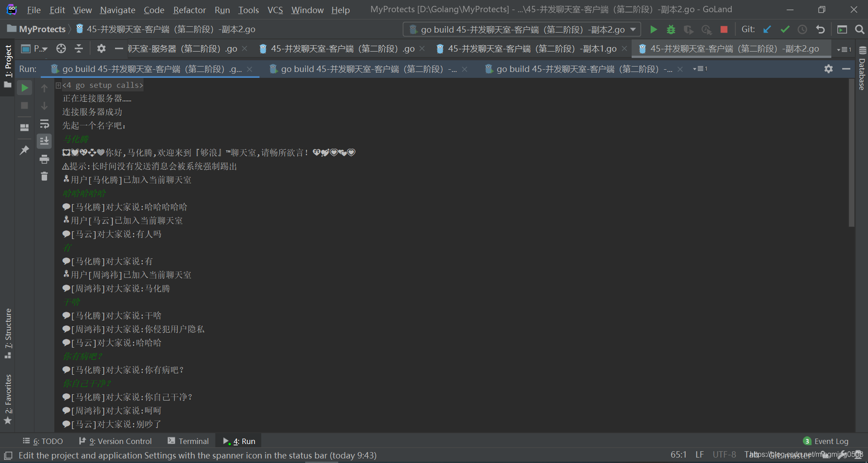Image resolution: width=868 pixels, height=463 pixels.
Task: Hide the project tool window dash
Action: 119,48
